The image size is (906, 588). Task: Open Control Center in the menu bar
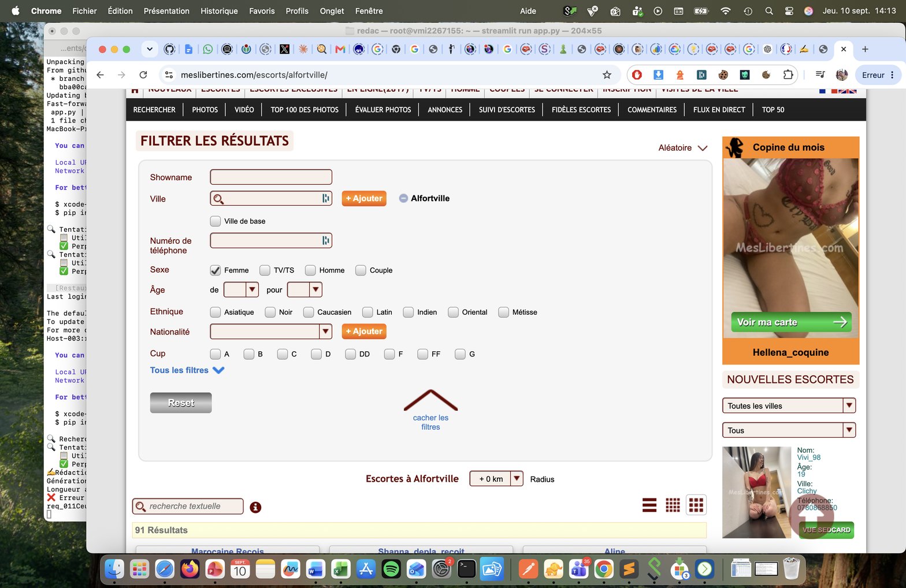[789, 11]
